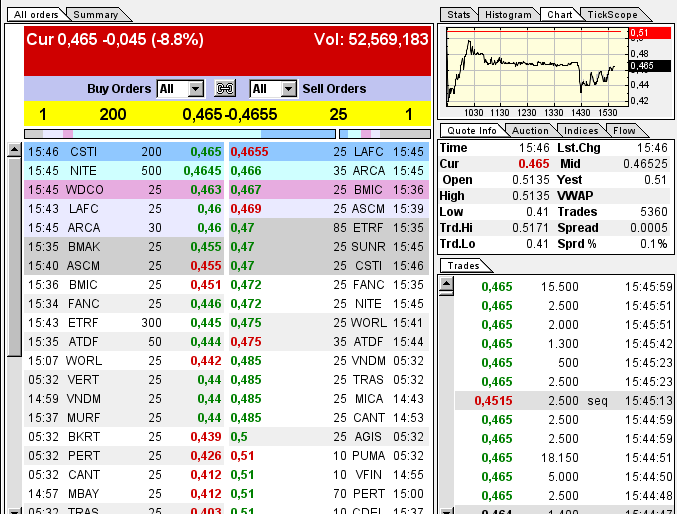This screenshot has height=514, width=678.
Task: Click the Open value 0.5135
Action: [x=531, y=180]
